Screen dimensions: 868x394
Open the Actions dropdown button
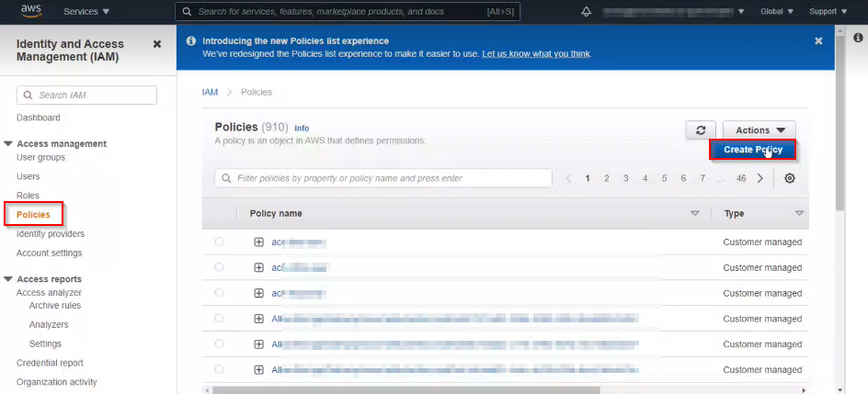click(759, 130)
